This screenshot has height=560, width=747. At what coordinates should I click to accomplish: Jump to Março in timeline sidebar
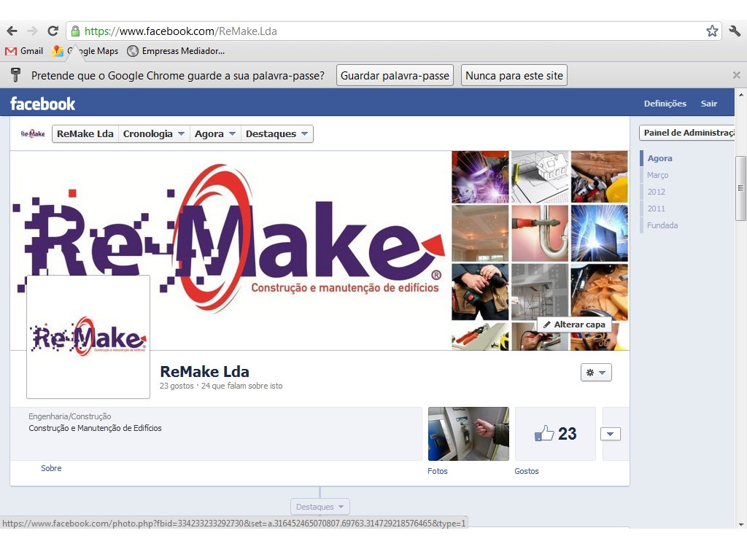pyautogui.click(x=657, y=175)
